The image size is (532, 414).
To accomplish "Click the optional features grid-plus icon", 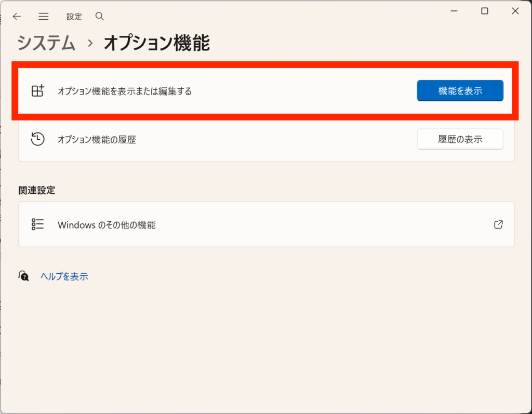I will (x=38, y=91).
